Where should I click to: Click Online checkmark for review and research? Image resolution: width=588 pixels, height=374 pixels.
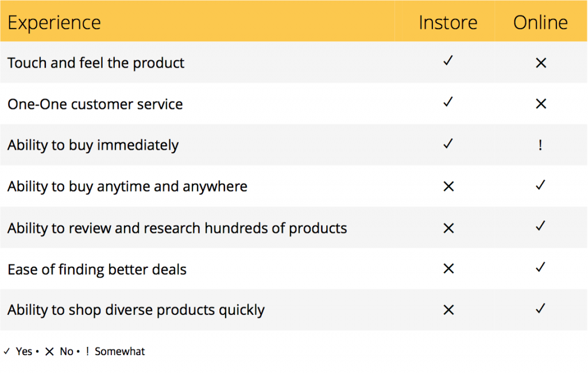pos(540,225)
